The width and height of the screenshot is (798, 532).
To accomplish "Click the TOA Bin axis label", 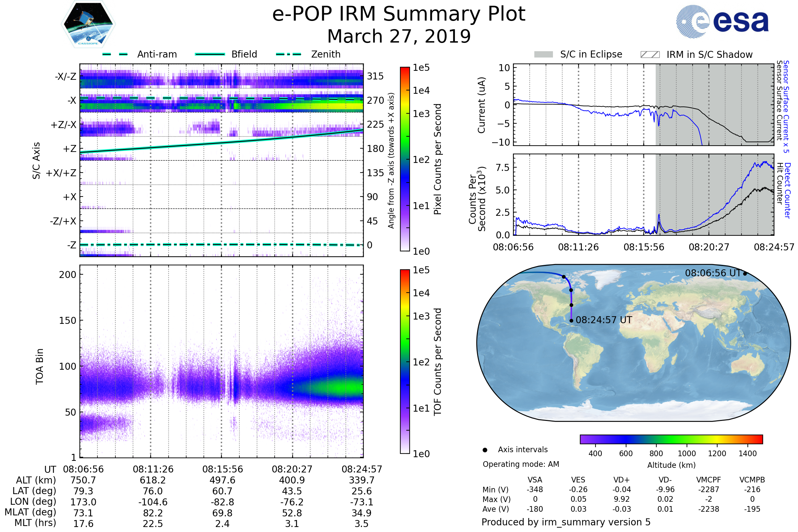I will pyautogui.click(x=39, y=366).
